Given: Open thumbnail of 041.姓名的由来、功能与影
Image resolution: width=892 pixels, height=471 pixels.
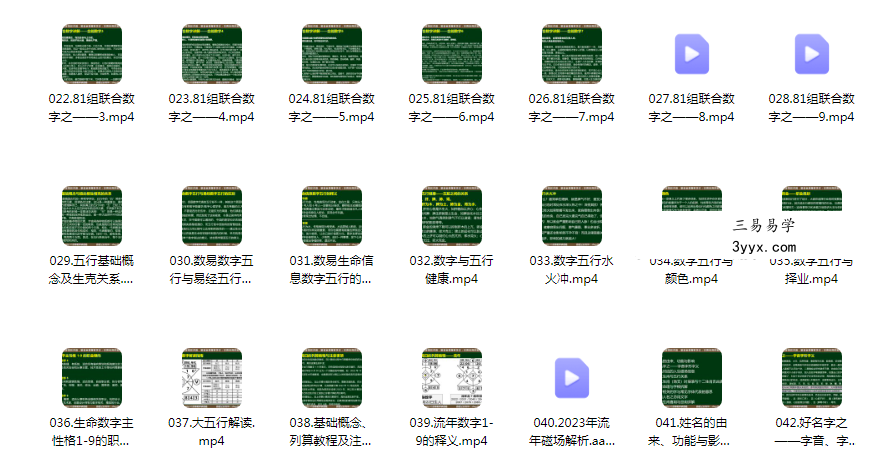Looking at the screenshot, I should (692, 378).
